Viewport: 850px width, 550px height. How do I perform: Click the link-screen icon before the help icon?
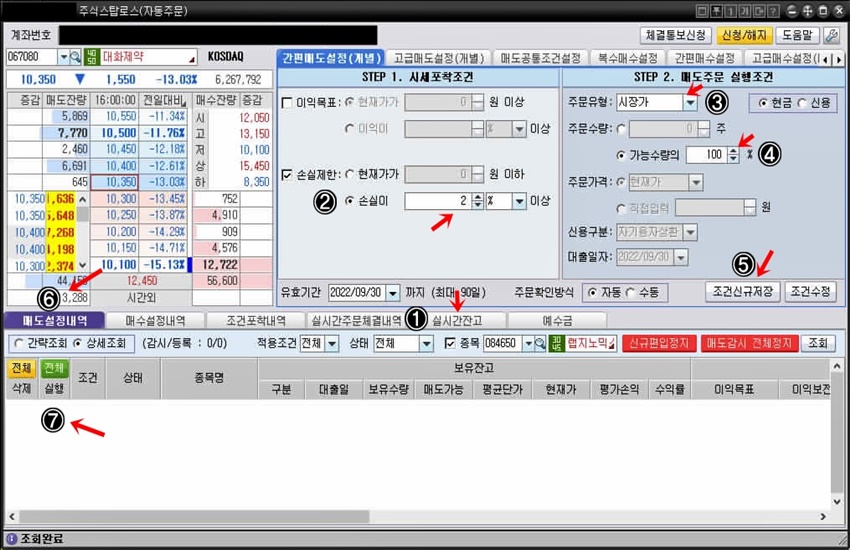point(759,11)
